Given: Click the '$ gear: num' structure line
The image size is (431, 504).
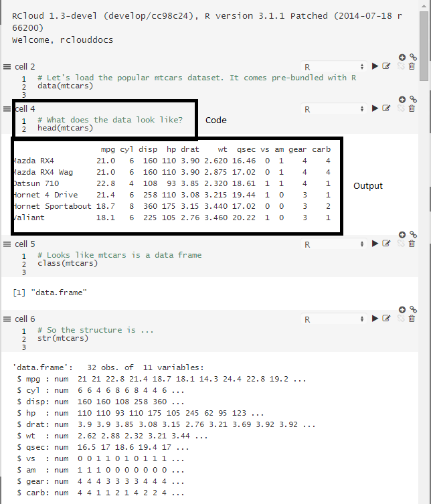Looking at the screenshot, I should click(x=100, y=481).
